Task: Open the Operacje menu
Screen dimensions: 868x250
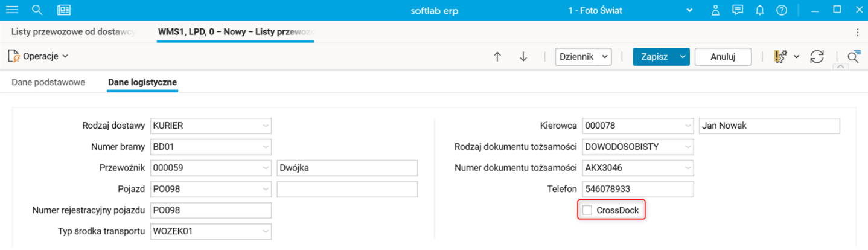Action: [39, 56]
